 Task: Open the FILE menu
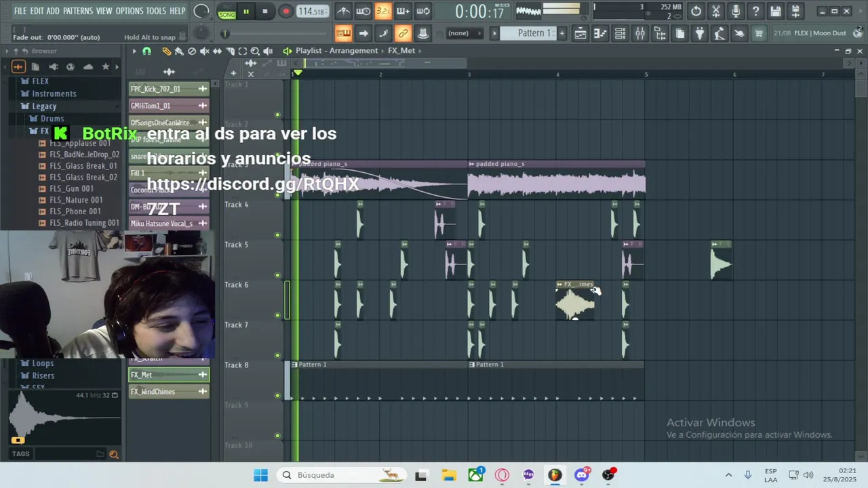(20, 11)
